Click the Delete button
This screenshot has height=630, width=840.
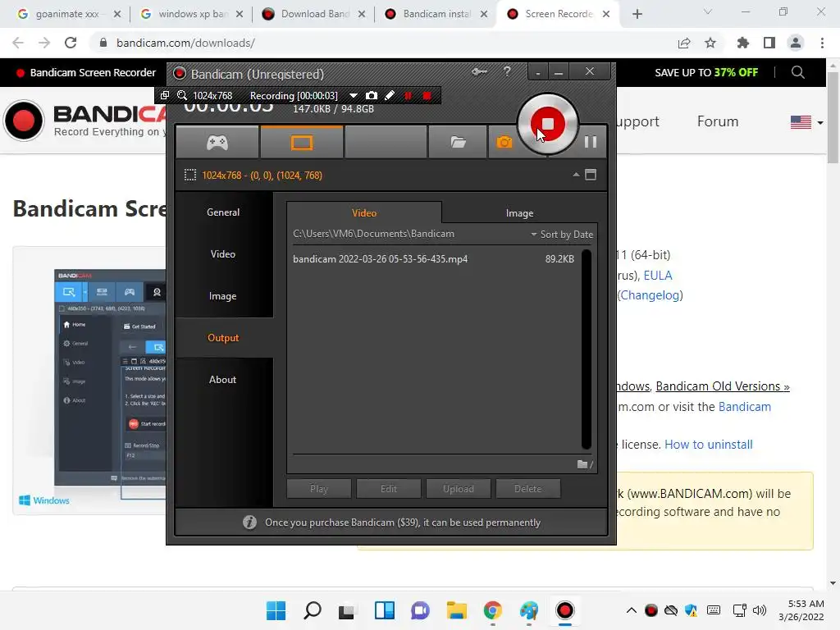click(x=527, y=489)
